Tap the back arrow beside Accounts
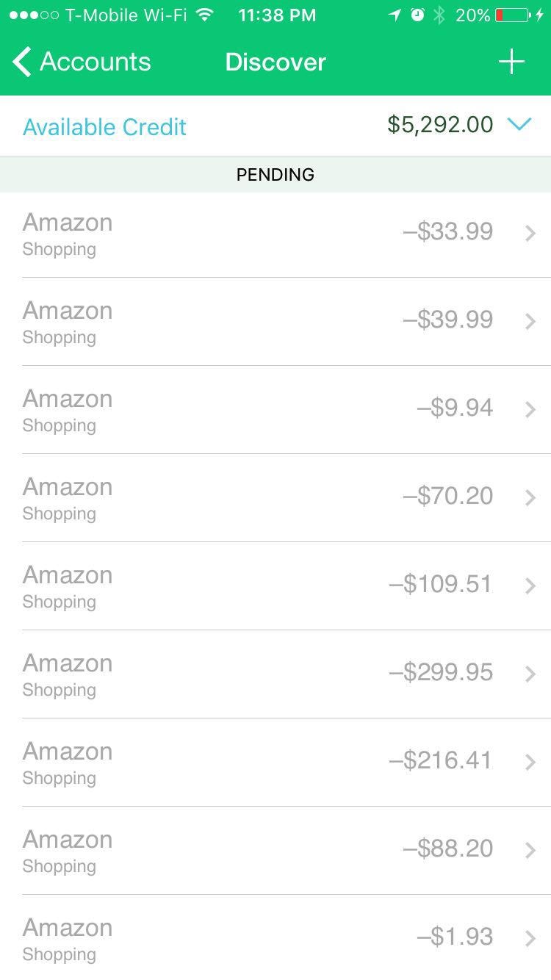The image size is (551, 980). coord(22,62)
